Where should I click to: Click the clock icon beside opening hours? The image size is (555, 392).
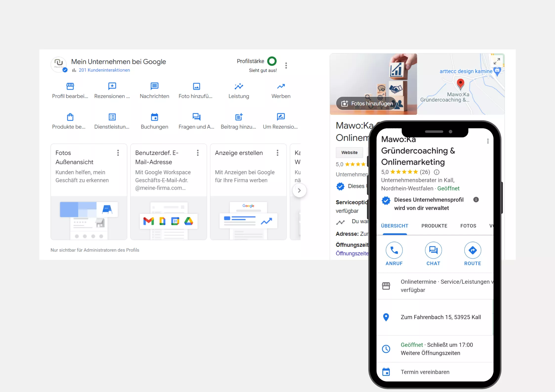pos(386,349)
